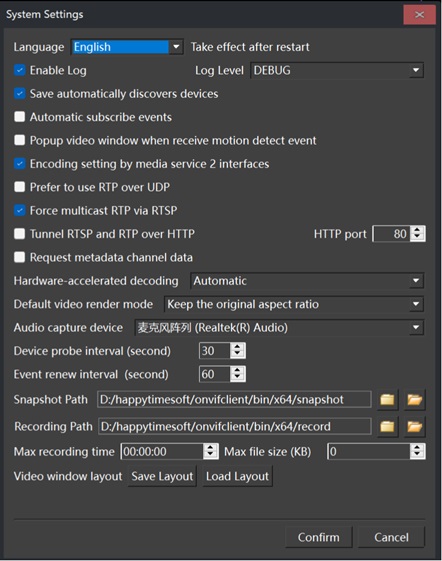
Task: Decrease Max recording time
Action: 210,455
